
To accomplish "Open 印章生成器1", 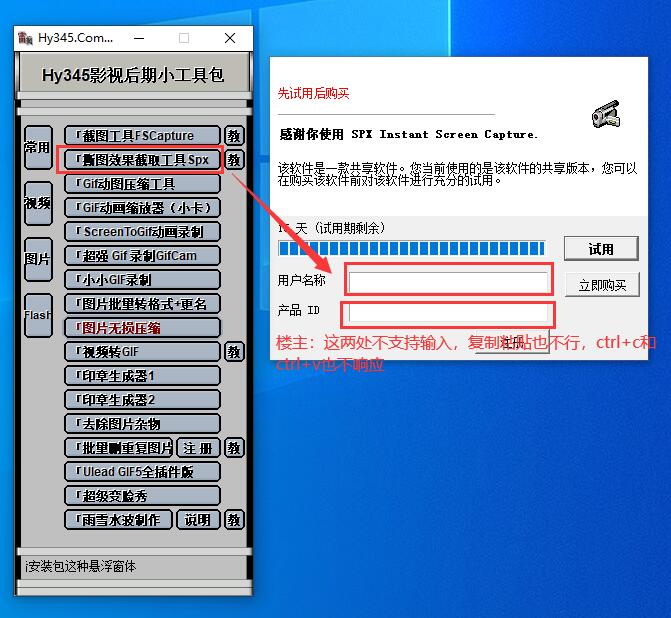I will (143, 376).
